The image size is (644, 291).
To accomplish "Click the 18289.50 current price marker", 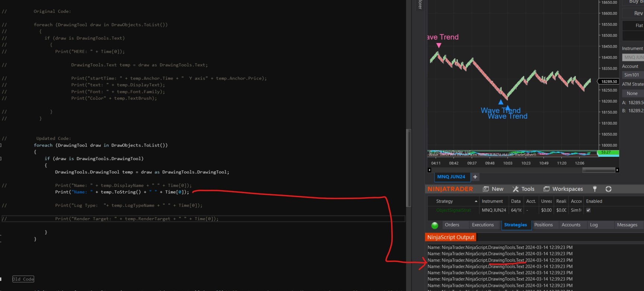I will click(x=609, y=81).
